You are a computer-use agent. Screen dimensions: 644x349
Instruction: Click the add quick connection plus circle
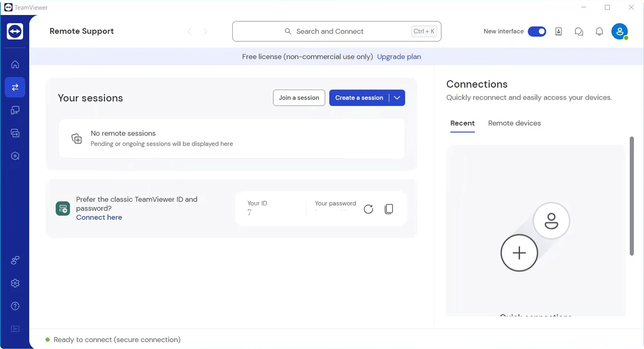pyautogui.click(x=519, y=253)
